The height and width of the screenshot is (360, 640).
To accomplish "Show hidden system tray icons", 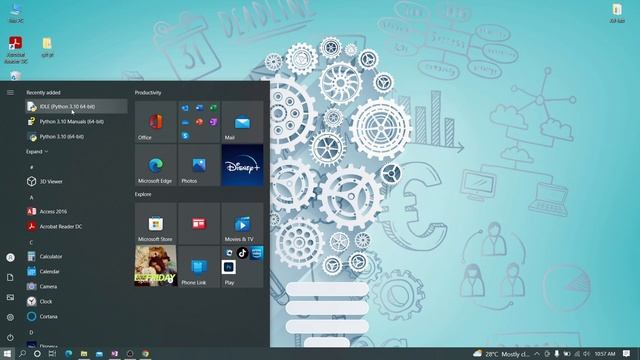I will click(x=537, y=354).
